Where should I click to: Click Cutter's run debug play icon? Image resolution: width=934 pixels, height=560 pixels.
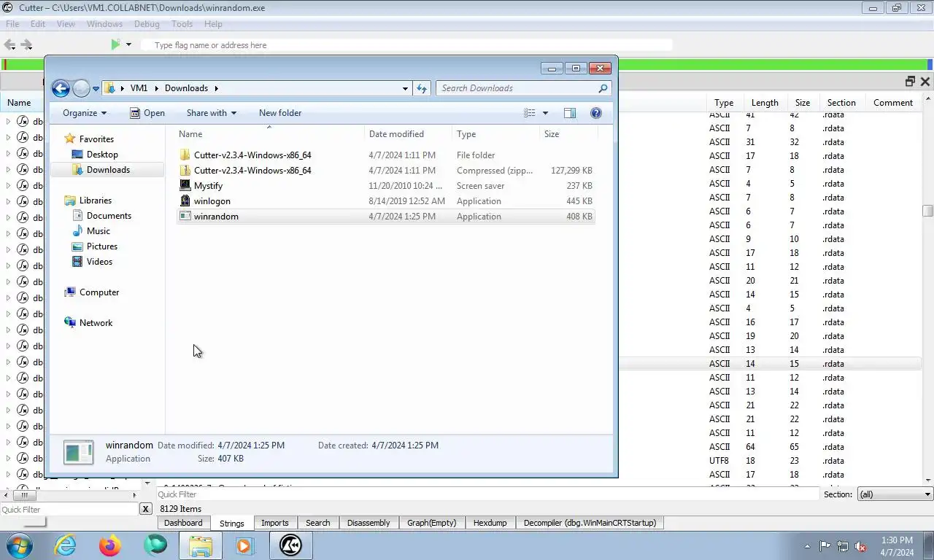pos(115,44)
